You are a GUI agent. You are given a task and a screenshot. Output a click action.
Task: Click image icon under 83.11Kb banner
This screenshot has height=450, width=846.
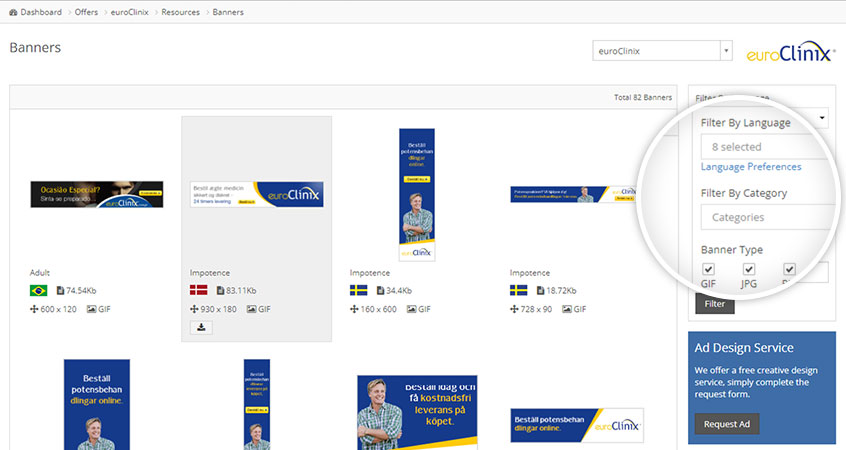(251, 309)
